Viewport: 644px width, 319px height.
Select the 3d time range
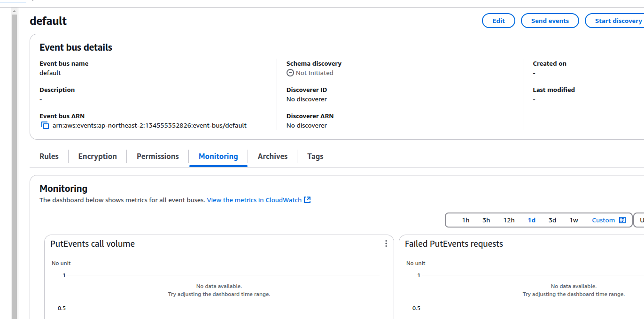[x=552, y=220]
